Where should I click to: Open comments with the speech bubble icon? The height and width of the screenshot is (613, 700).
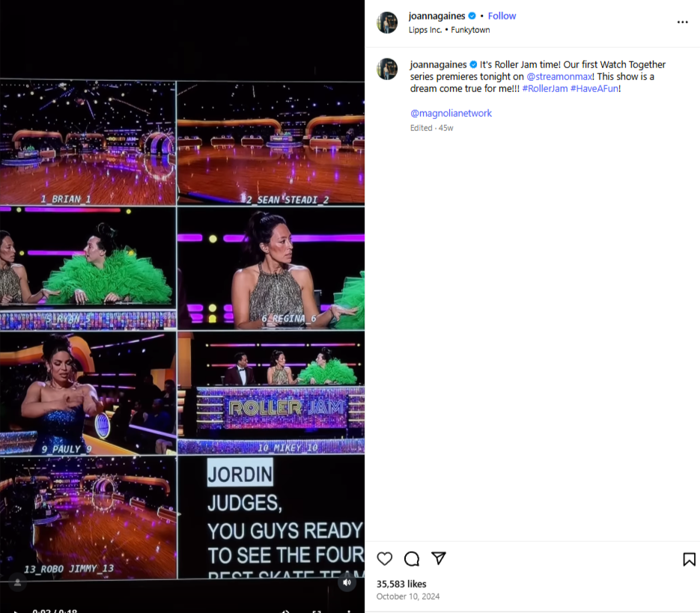pos(412,558)
